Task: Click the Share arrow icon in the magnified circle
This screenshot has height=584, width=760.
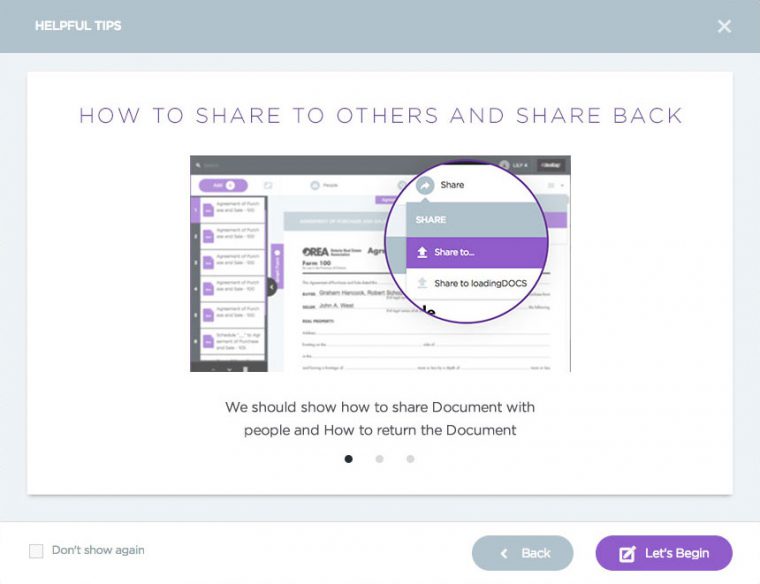Action: coord(424,185)
